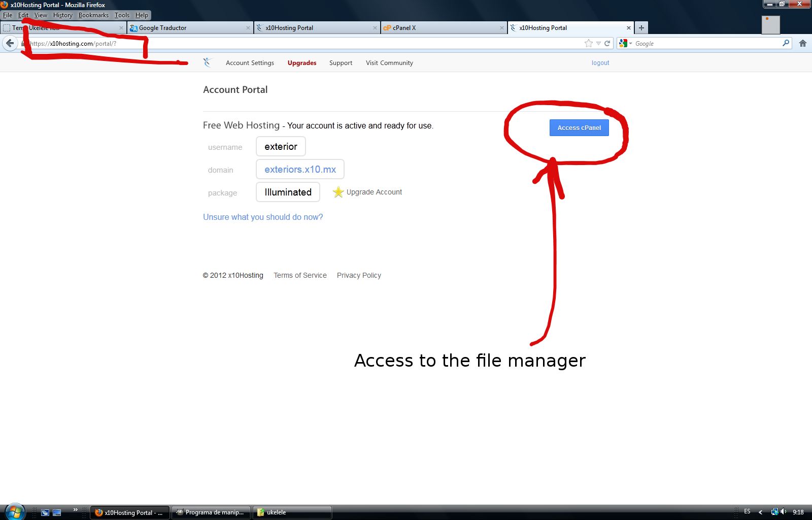Click the Access cPanel button
The image size is (812, 520).
[579, 127]
